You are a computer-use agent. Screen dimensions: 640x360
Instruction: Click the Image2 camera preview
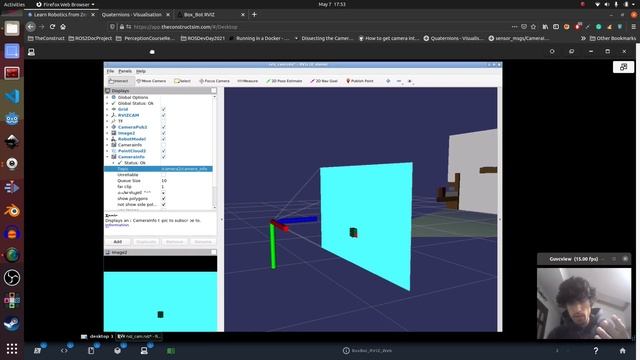click(x=160, y=294)
